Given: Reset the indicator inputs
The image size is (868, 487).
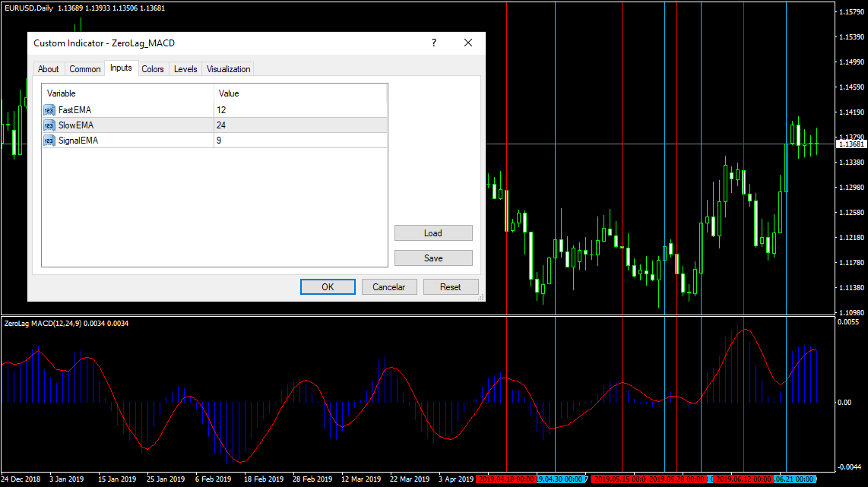Looking at the screenshot, I should [451, 286].
